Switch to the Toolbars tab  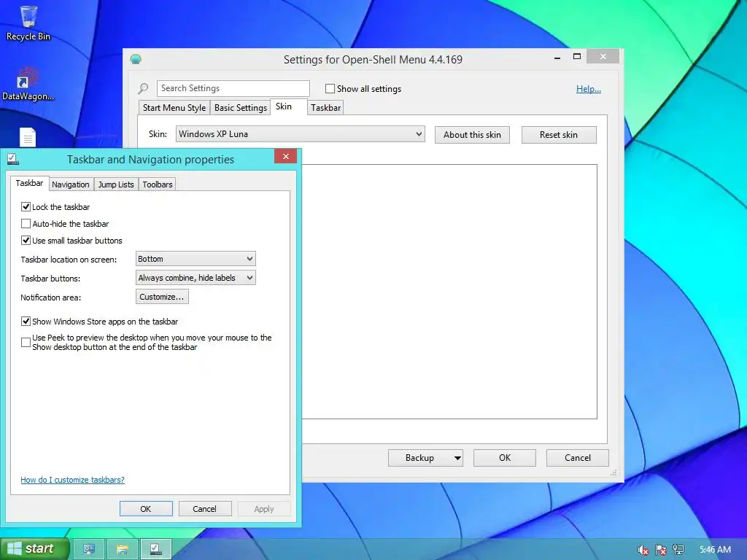coord(158,184)
